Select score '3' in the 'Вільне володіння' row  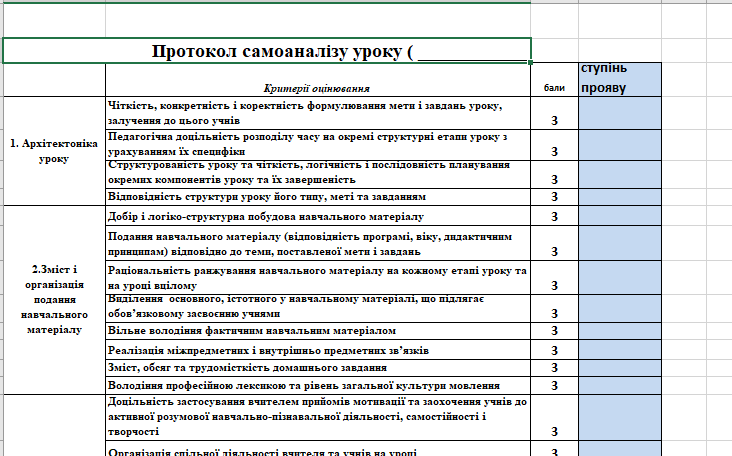pos(554,331)
